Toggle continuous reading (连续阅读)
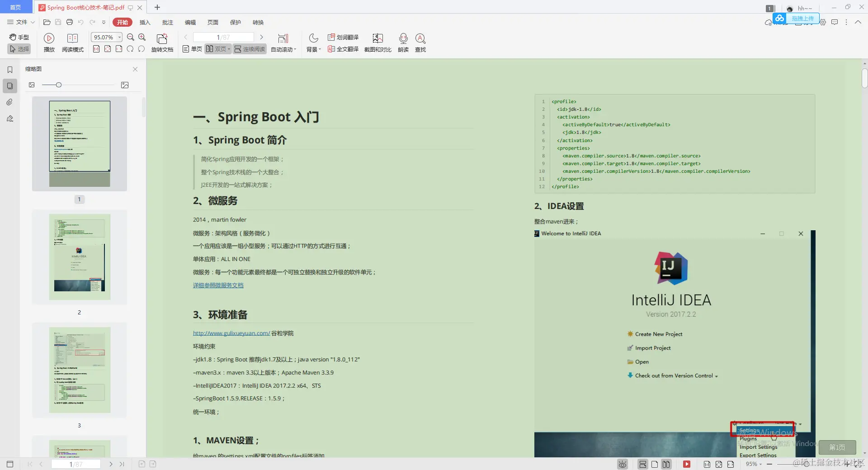 (250, 49)
